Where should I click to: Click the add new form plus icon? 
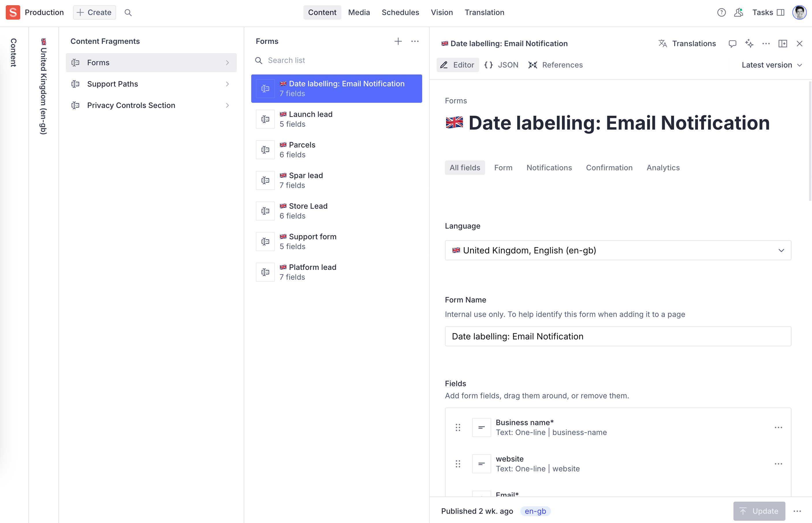click(x=398, y=42)
